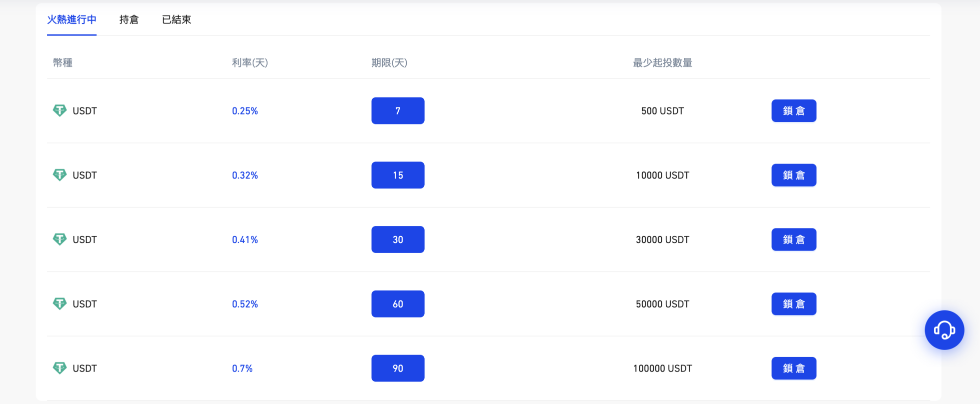This screenshot has height=404, width=980.
Task: Click the 0.25% interest rate value
Action: click(x=245, y=111)
